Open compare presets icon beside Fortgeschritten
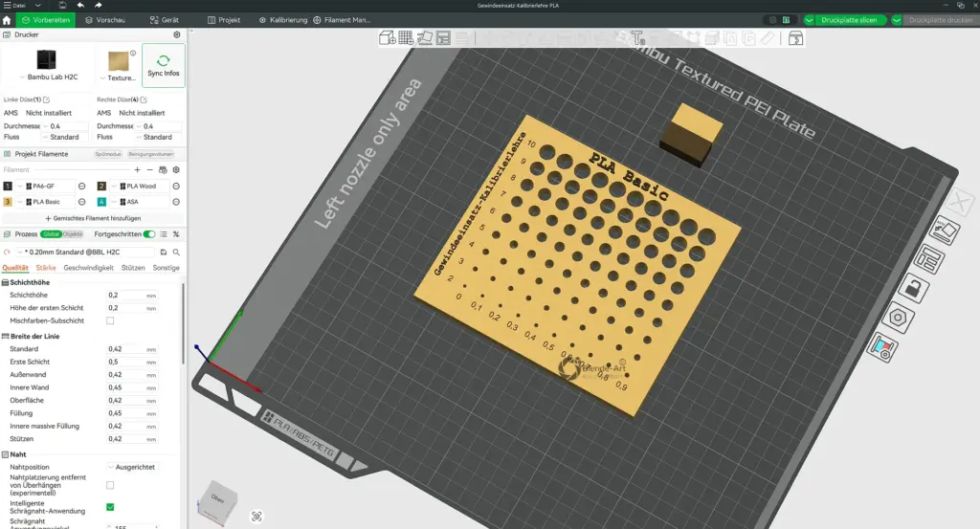980x529 pixels. [176, 234]
